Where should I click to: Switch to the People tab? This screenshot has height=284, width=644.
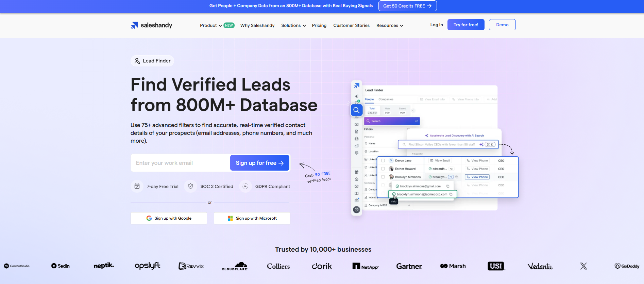click(369, 99)
